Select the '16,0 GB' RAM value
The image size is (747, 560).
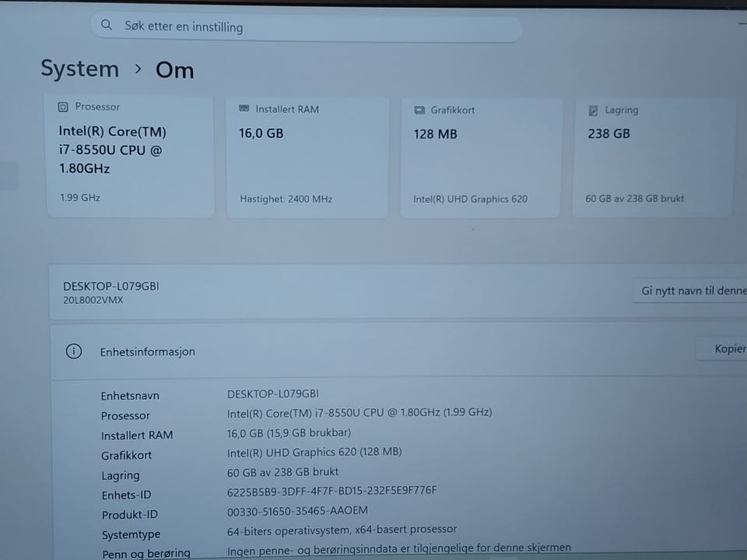[x=261, y=133]
